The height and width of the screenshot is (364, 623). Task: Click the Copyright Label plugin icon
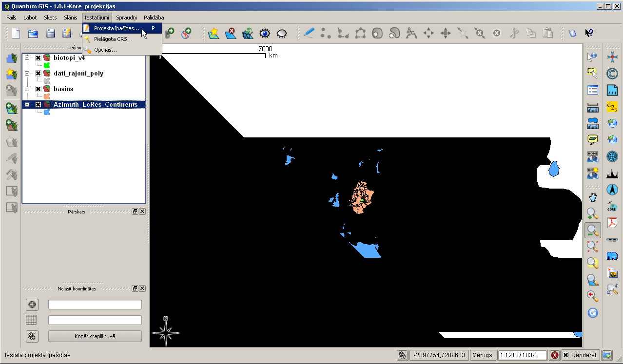click(x=612, y=74)
